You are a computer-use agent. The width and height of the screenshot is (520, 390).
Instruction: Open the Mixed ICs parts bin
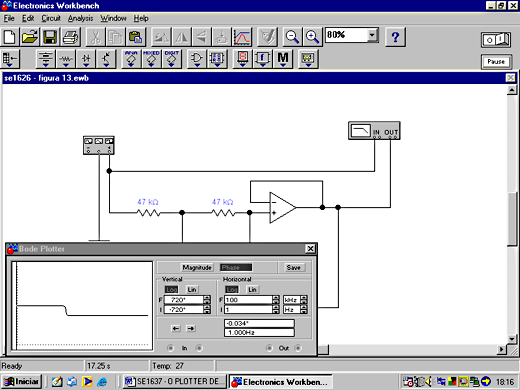(151, 59)
